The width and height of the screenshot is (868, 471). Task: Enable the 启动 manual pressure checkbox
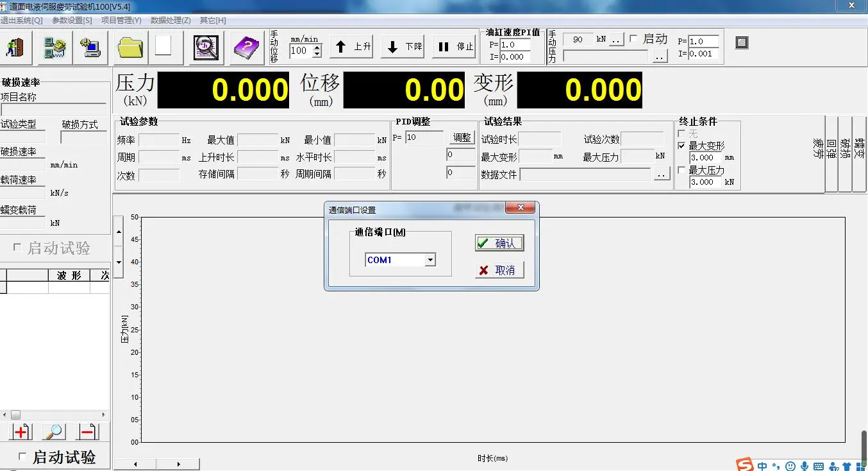pyautogui.click(x=633, y=39)
